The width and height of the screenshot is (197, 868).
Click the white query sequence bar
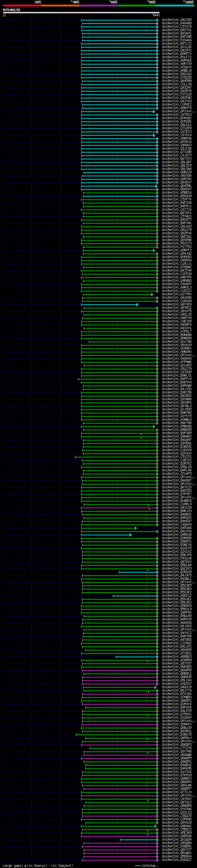(x=81, y=12)
